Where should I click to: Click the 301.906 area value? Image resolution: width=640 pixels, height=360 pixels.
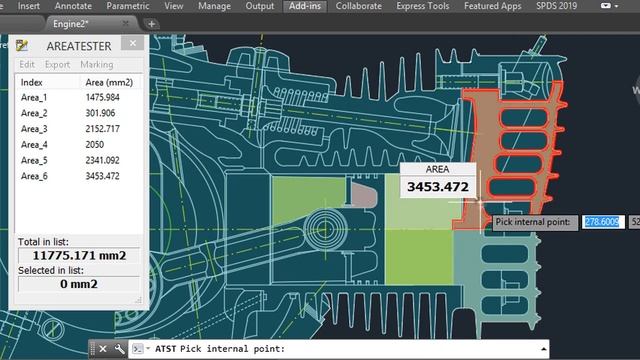[x=100, y=113]
